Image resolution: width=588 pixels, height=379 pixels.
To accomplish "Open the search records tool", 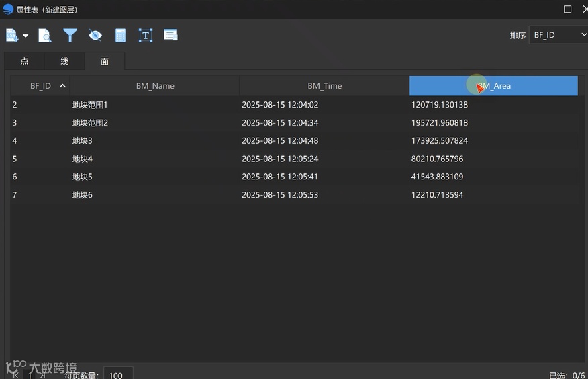I will pos(44,36).
